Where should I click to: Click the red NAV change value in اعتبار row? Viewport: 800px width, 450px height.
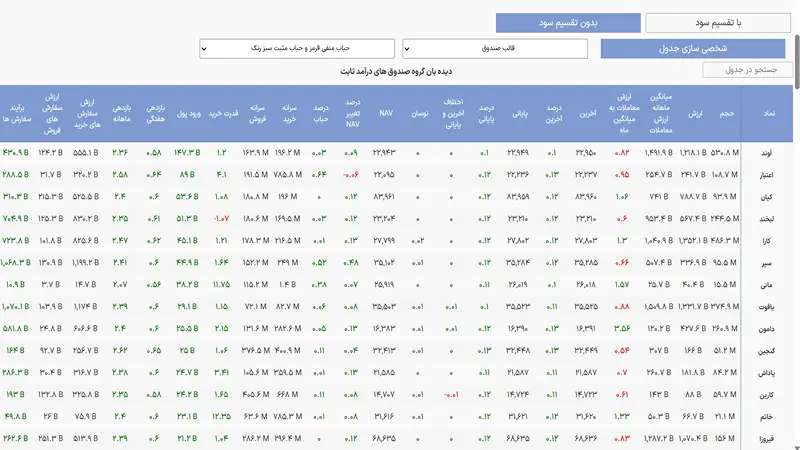pos(351,174)
